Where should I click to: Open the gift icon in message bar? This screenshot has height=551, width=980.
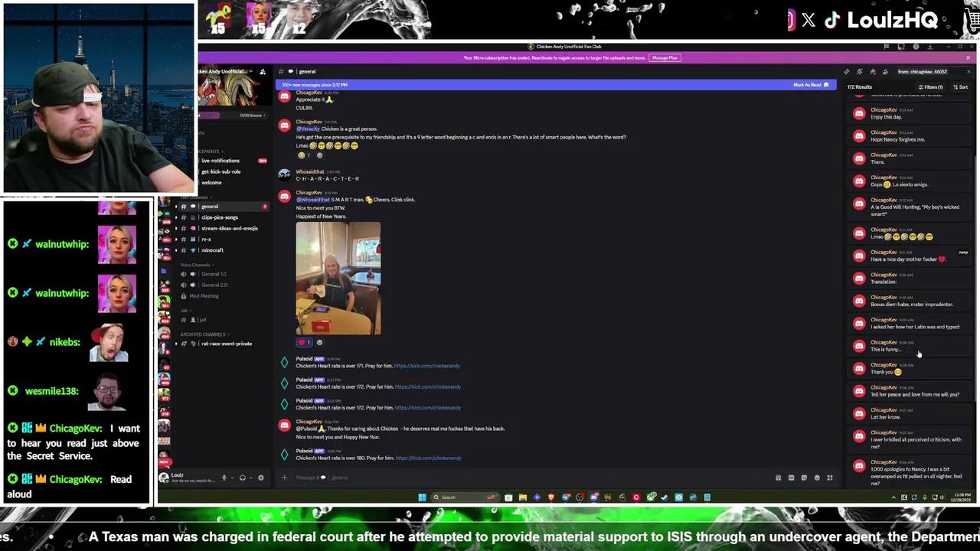point(778,478)
